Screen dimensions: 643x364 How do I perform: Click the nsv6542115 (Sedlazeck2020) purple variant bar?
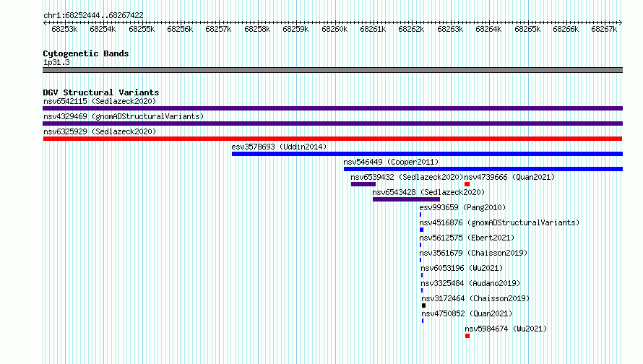coord(332,108)
